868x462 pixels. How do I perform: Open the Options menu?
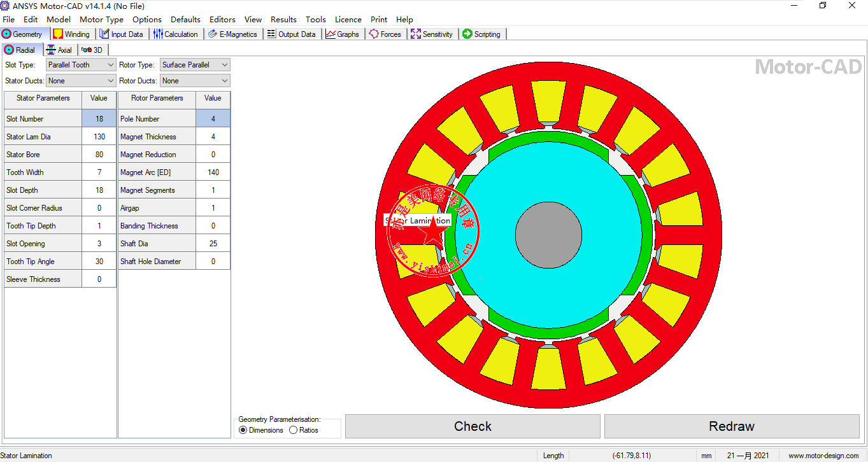click(x=147, y=19)
